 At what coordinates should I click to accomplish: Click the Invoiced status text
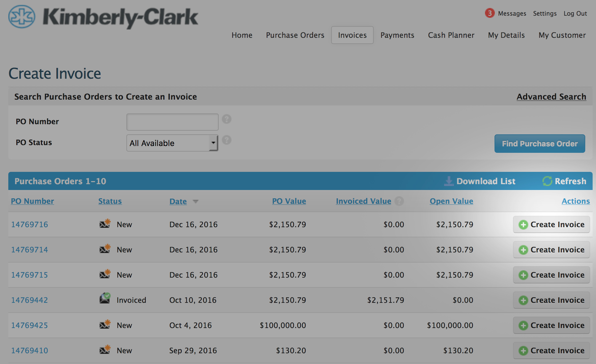pyautogui.click(x=131, y=300)
